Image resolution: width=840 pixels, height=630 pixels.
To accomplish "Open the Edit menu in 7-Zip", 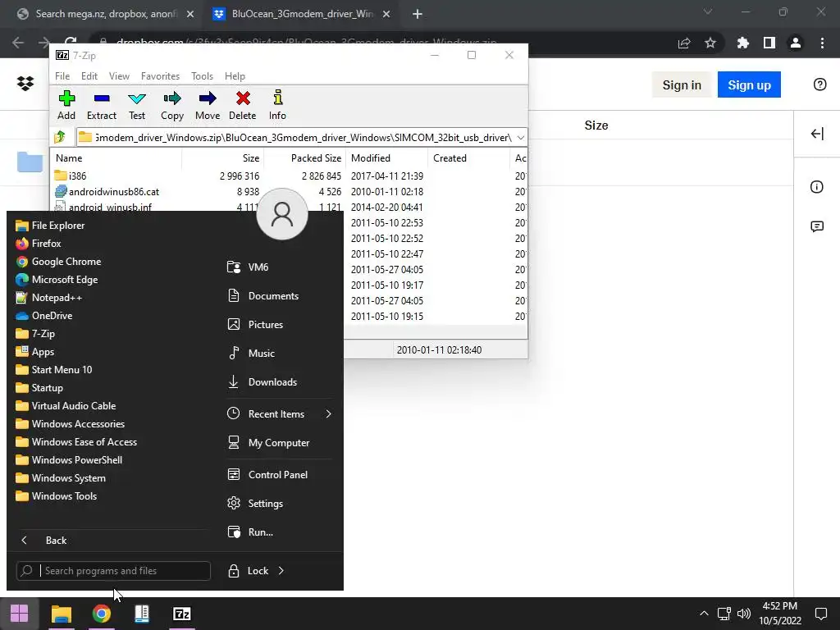I will tap(89, 76).
